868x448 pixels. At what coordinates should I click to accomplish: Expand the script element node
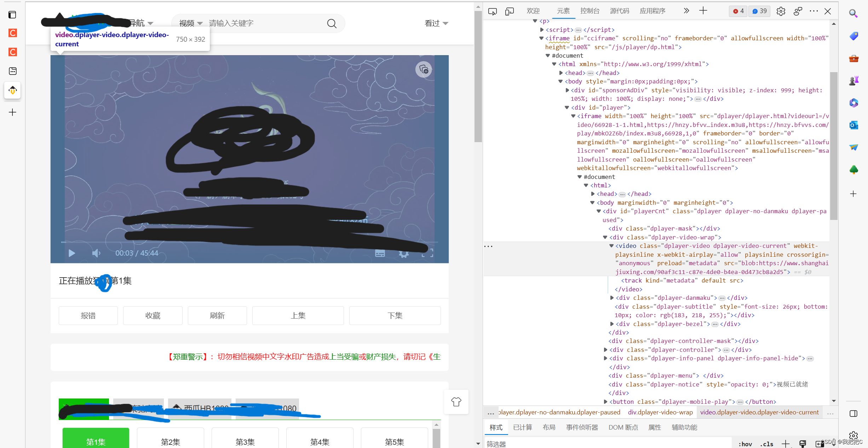click(541, 30)
